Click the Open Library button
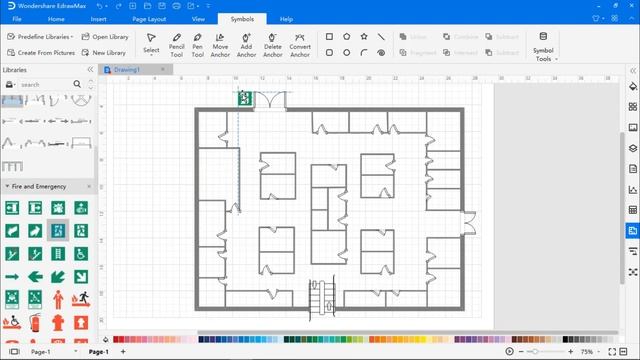 pos(105,37)
